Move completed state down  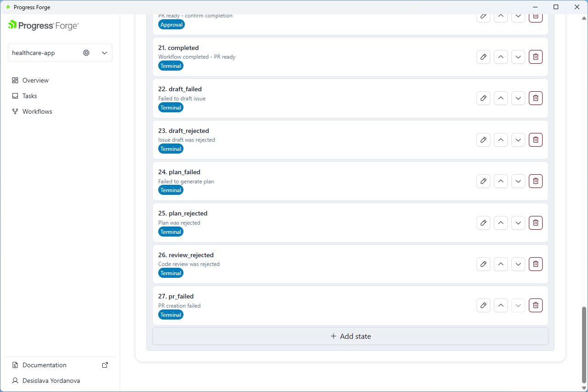tap(518, 57)
